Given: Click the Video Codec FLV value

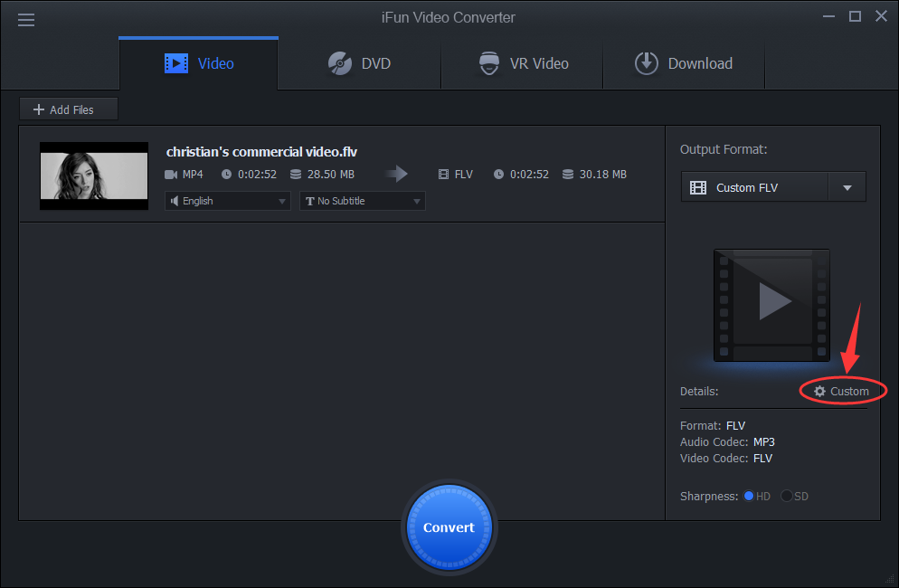Looking at the screenshot, I should 762,459.
